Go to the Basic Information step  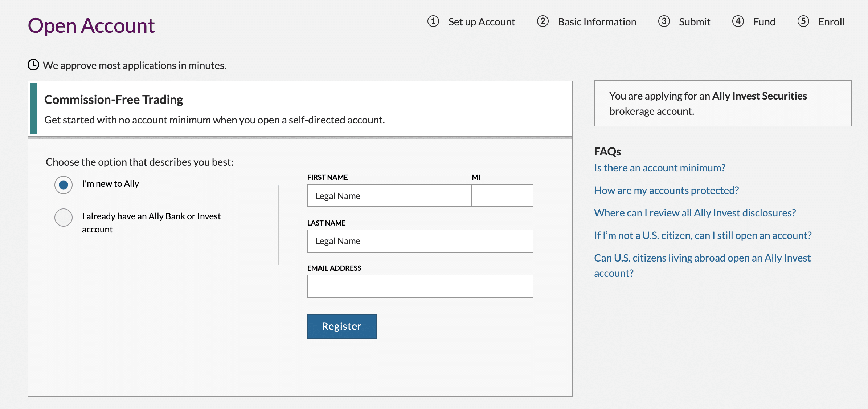[597, 22]
